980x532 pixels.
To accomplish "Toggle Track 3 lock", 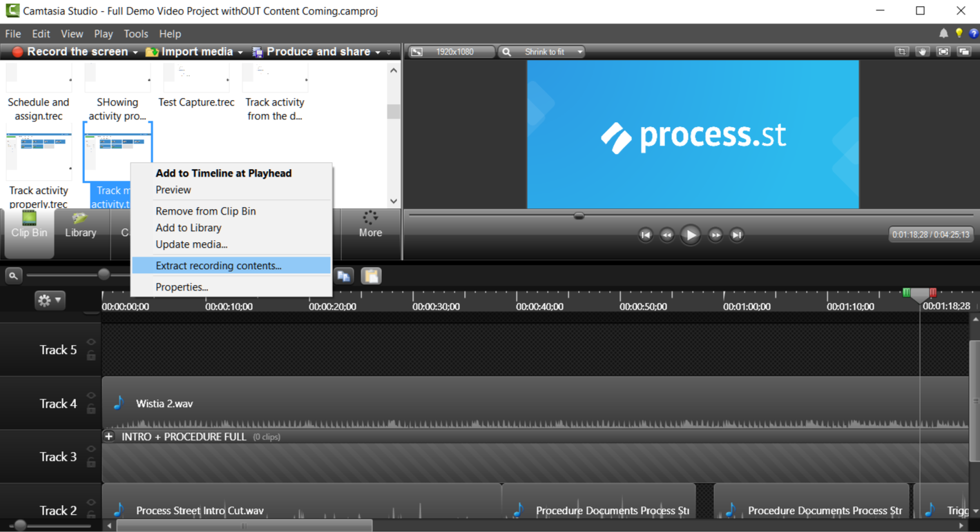I will [91, 463].
